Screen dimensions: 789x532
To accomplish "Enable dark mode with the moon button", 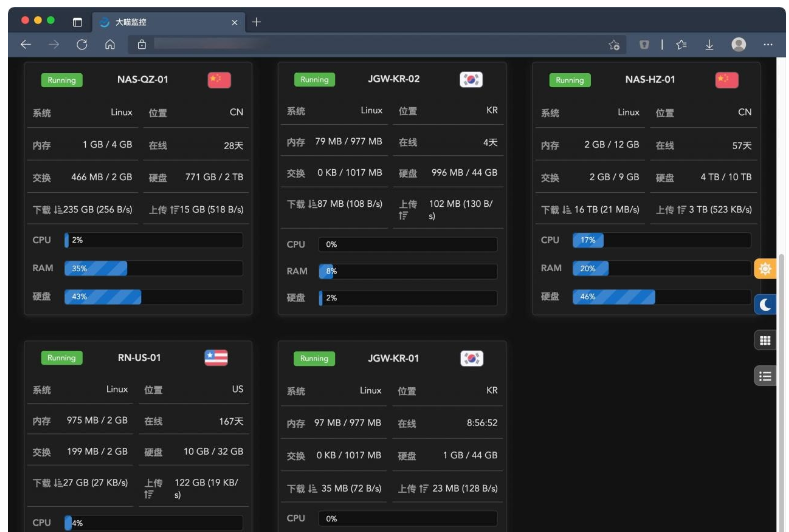I will [x=765, y=304].
